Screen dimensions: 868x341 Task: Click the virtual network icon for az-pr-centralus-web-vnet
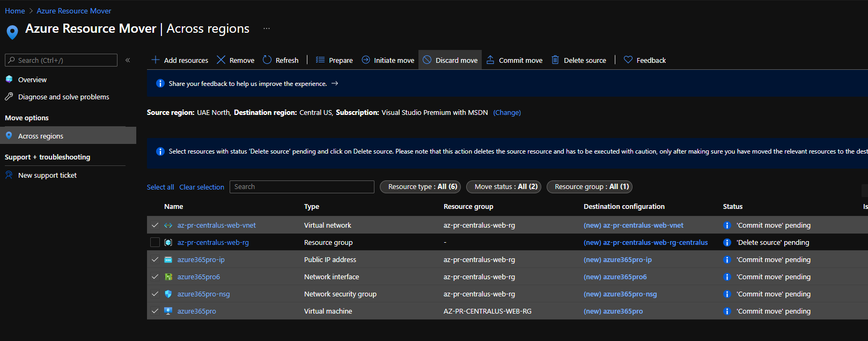click(x=168, y=226)
